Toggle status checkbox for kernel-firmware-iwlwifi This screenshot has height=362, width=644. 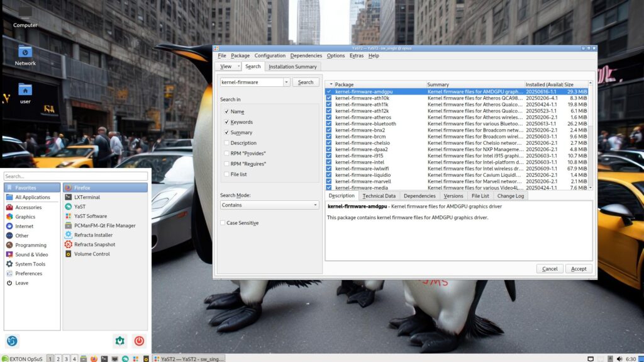(328, 168)
